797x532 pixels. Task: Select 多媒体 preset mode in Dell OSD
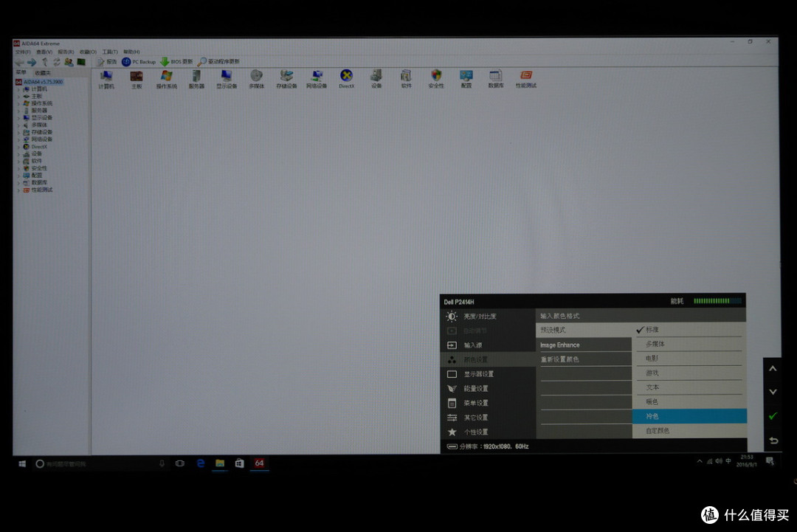tap(689, 344)
